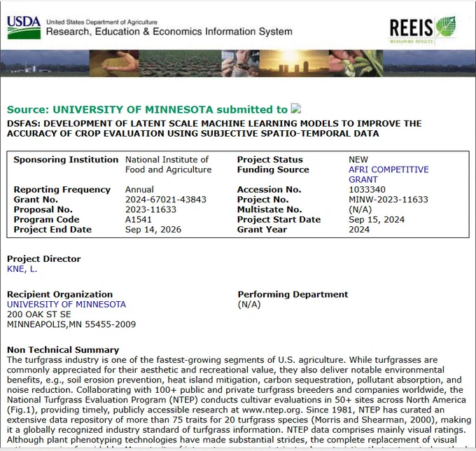Click start date Sep 15, 2024
This screenshot has height=451, width=476.
coord(377,220)
